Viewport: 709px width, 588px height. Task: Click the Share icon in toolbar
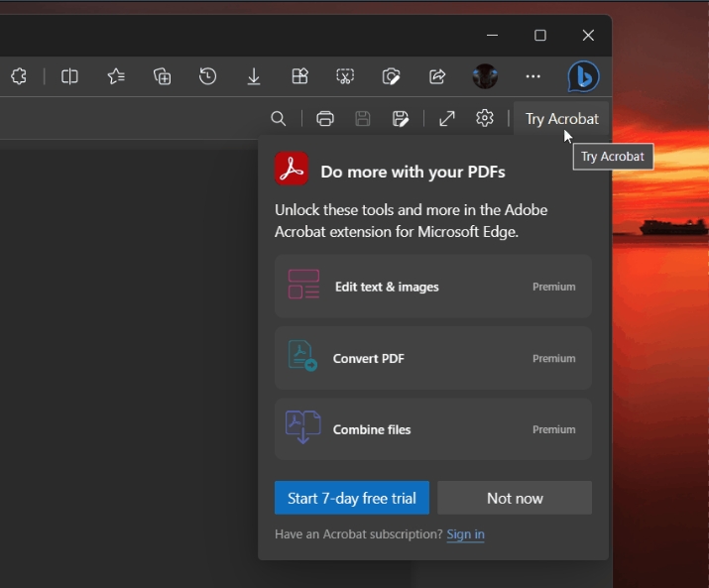(x=437, y=76)
